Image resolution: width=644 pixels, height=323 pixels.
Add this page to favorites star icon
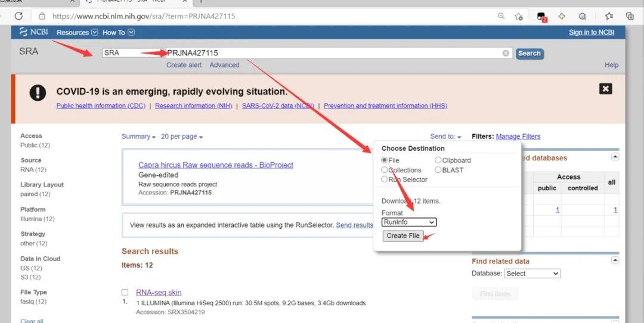tap(519, 16)
